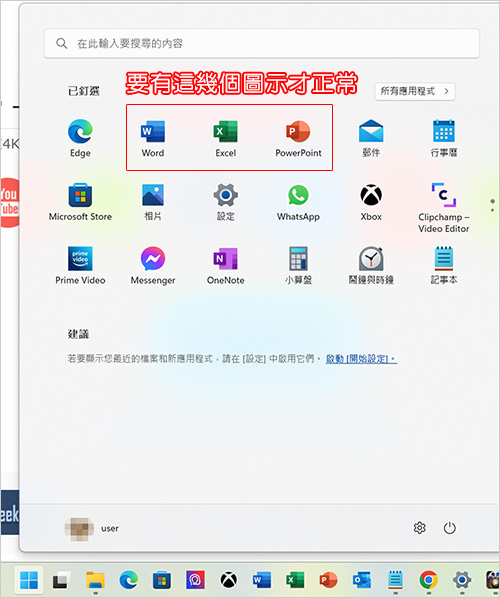Launch Excel from the pinned apps
500x598 pixels.
pos(225,138)
